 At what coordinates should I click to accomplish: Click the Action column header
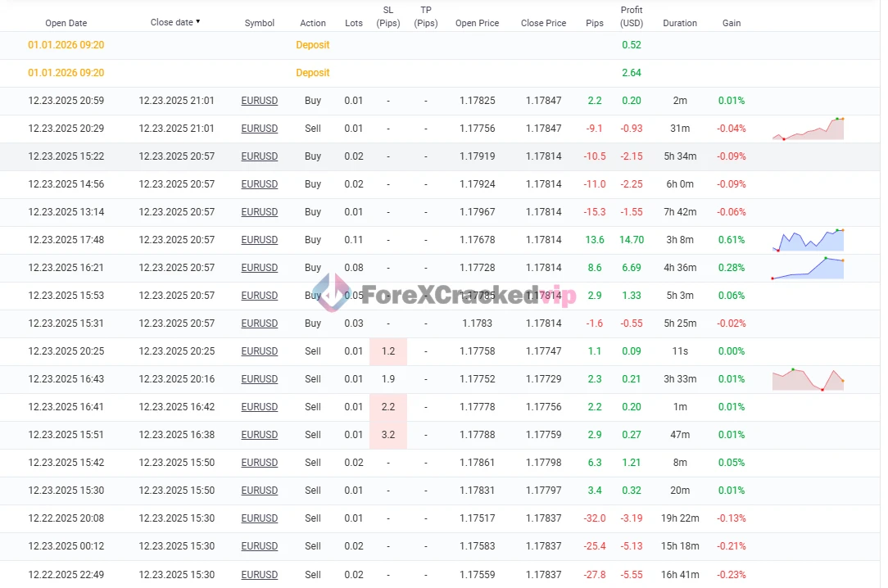click(x=312, y=23)
